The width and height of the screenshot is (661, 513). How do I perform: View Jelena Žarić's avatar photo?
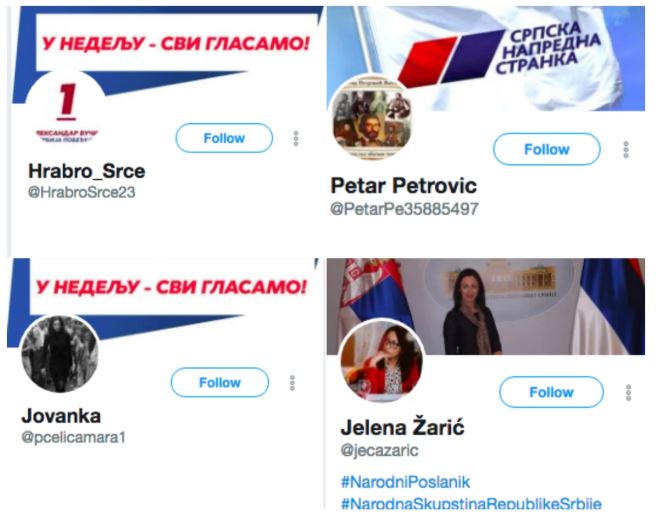click(x=382, y=360)
